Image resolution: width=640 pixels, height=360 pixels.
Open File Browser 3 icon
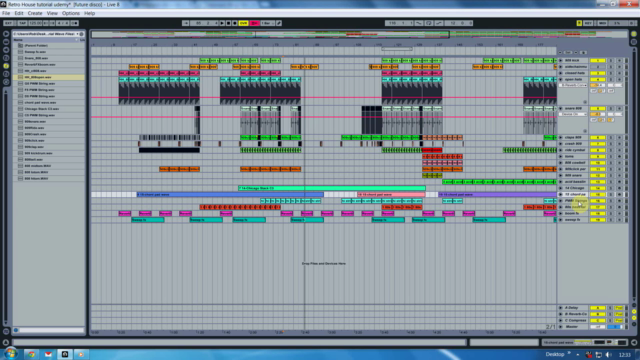tap(6, 73)
